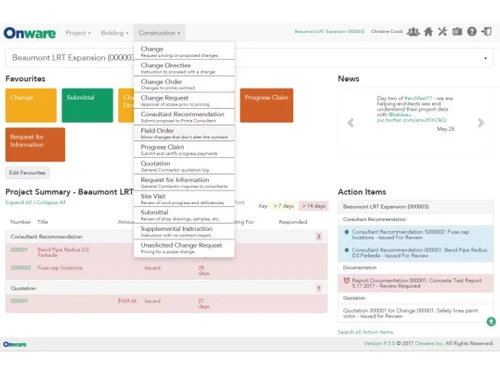
Task: Click the >14 days key swatch
Action: [x=314, y=206]
